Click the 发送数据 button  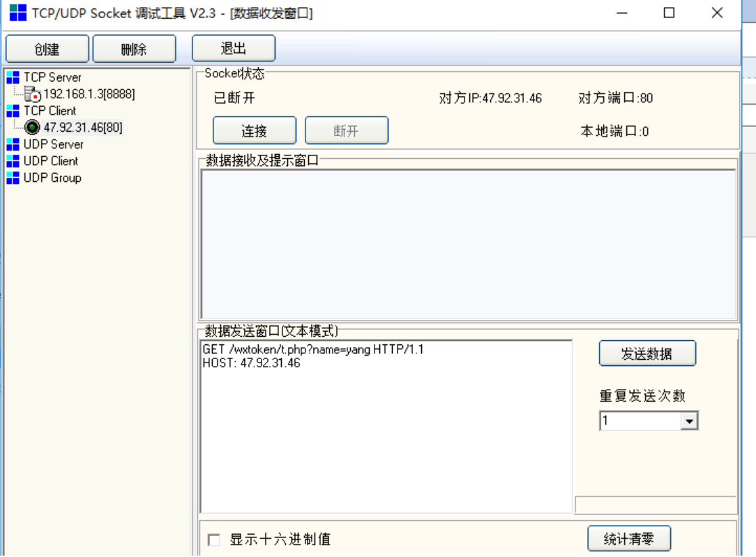(647, 354)
